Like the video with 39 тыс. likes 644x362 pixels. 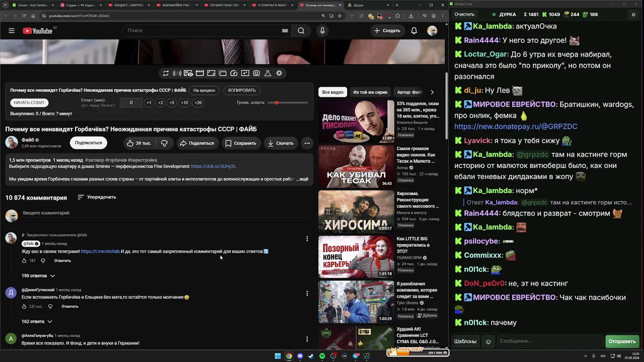[138, 143]
